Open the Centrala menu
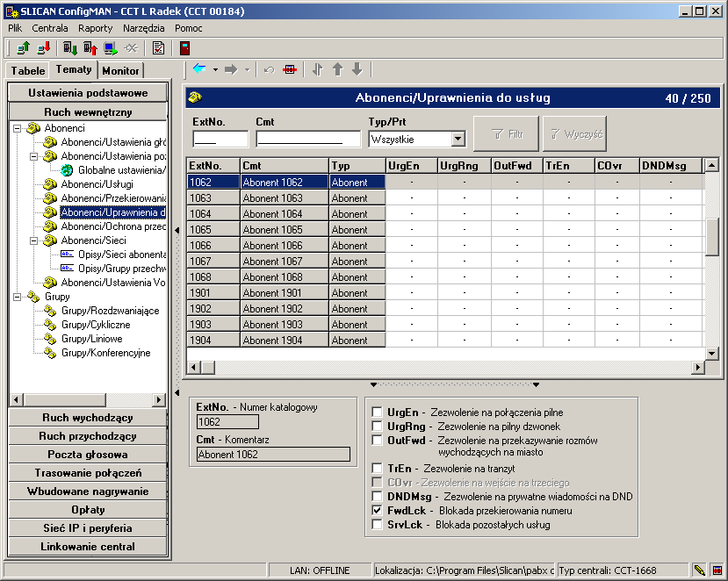728x581 pixels. 50,28
